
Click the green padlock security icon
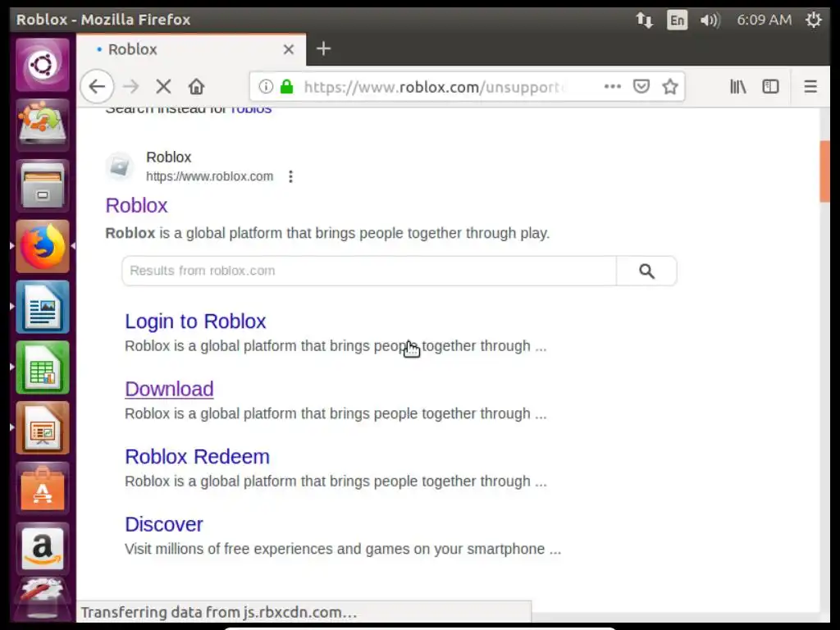point(287,86)
